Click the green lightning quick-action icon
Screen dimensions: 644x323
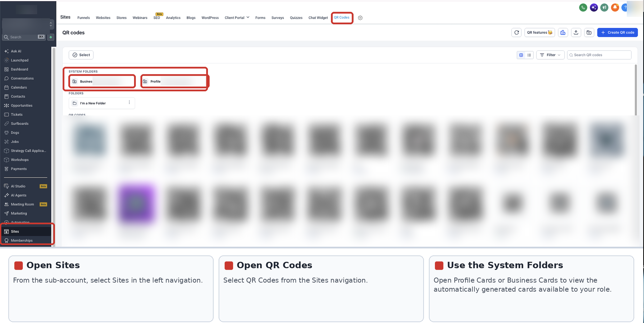pyautogui.click(x=51, y=37)
